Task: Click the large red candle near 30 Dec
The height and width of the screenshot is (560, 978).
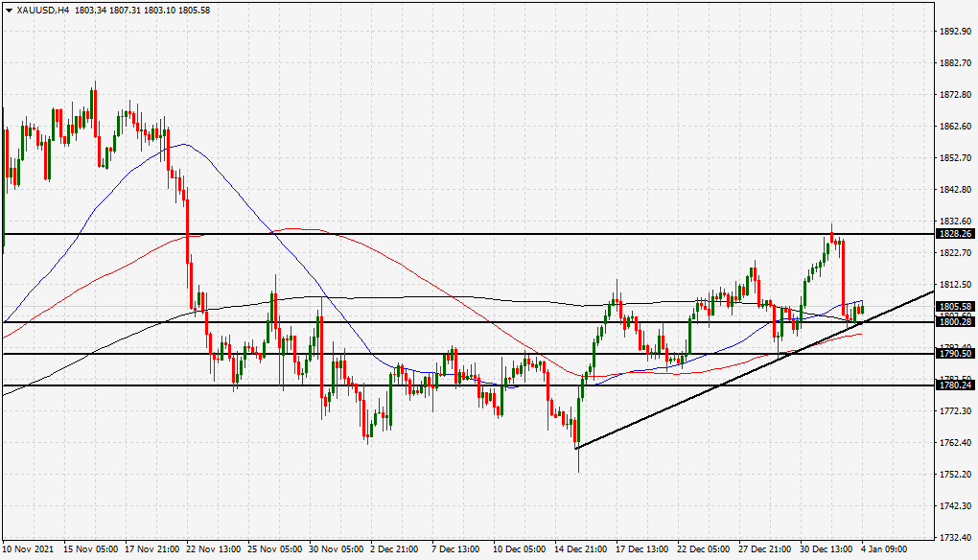Action: [843, 277]
